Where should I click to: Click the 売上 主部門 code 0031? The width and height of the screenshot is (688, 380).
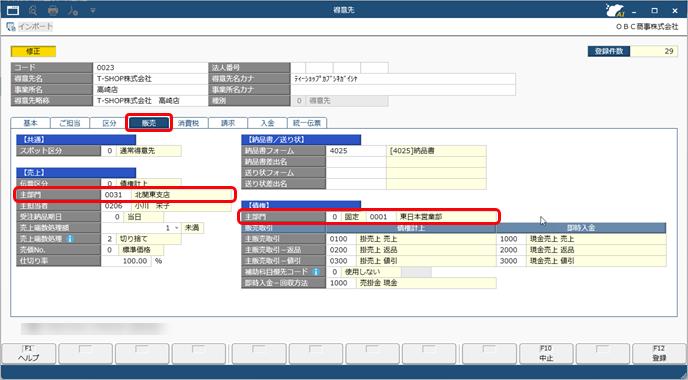click(x=116, y=195)
